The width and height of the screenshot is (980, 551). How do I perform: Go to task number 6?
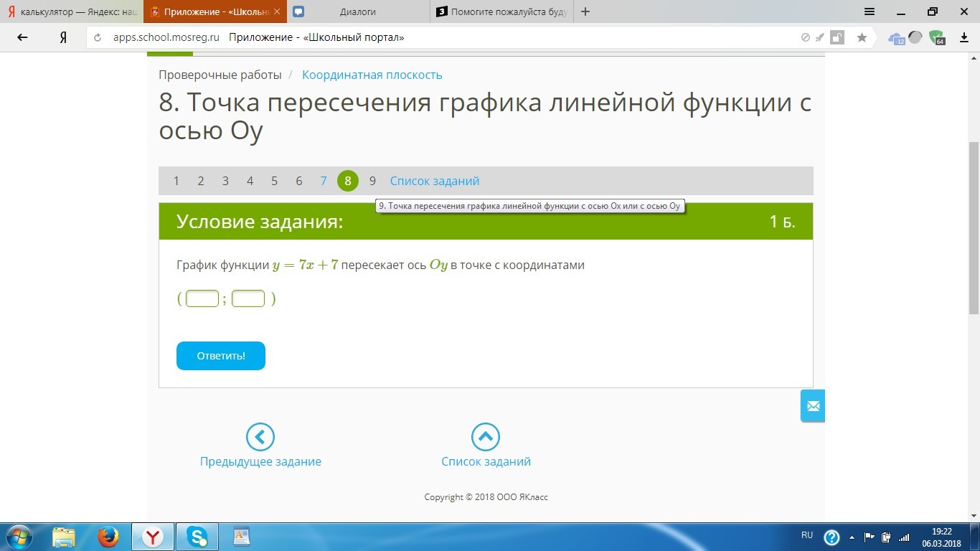click(x=299, y=181)
